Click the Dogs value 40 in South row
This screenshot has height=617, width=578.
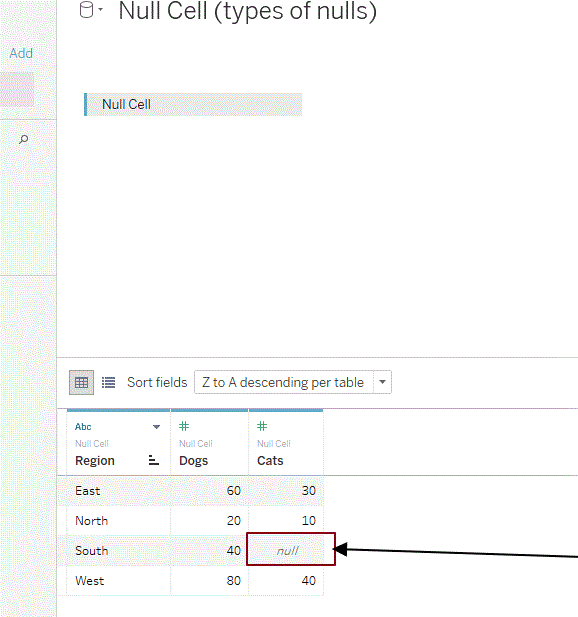[234, 550]
